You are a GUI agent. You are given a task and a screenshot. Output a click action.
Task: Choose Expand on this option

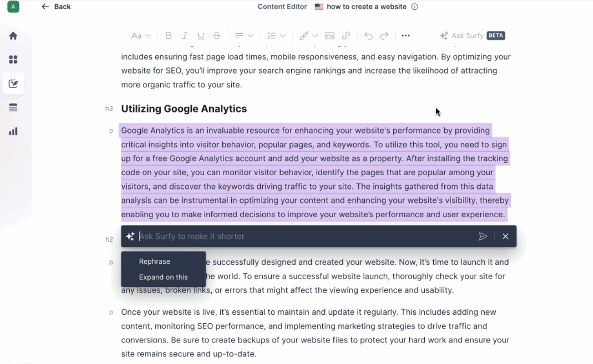(163, 277)
